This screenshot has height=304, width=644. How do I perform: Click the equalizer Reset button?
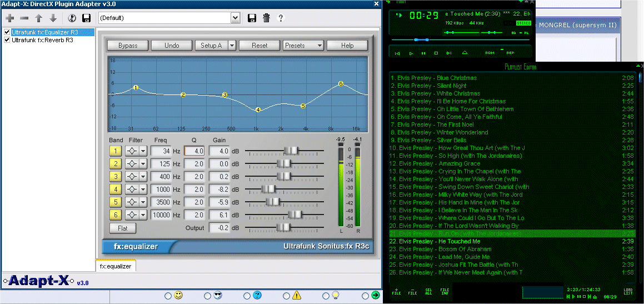(x=259, y=46)
